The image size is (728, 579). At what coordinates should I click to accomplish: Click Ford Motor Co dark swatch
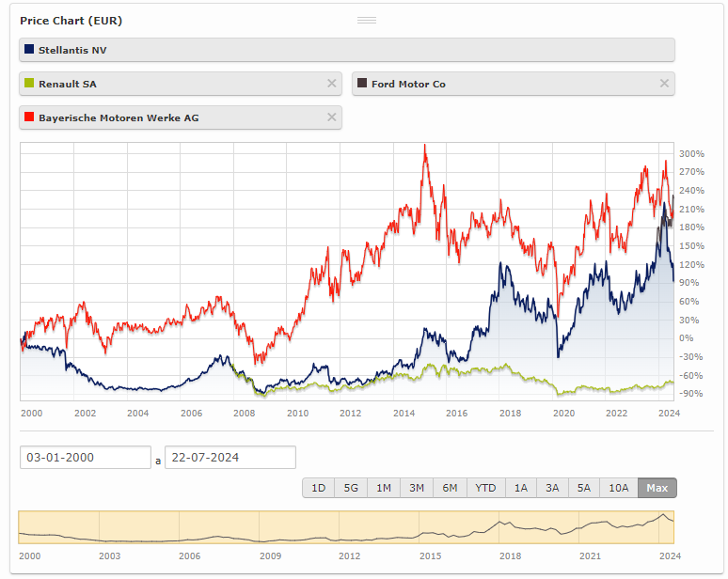tap(362, 83)
